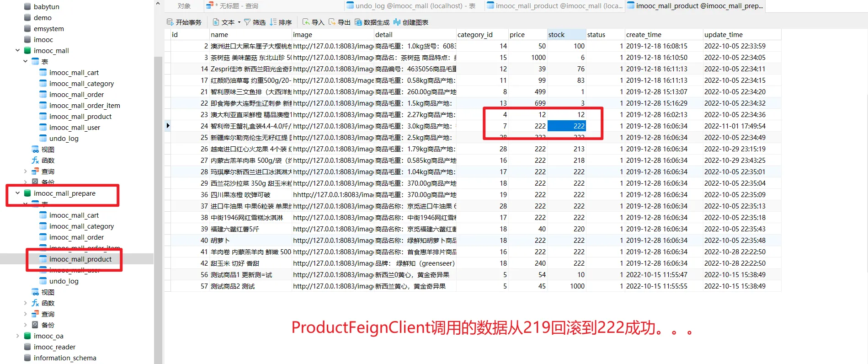Click the price column header

click(x=528, y=34)
